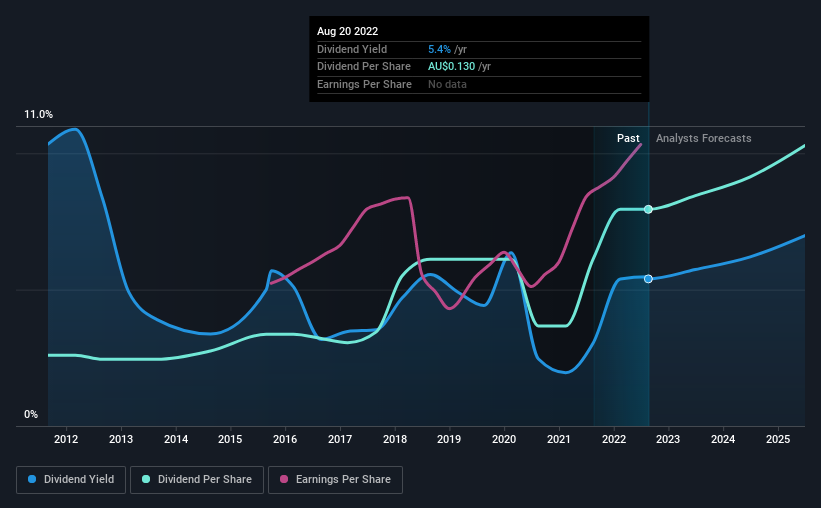Click the Aug 20 2022 tooltip date
The width and height of the screenshot is (821, 508).
click(347, 31)
